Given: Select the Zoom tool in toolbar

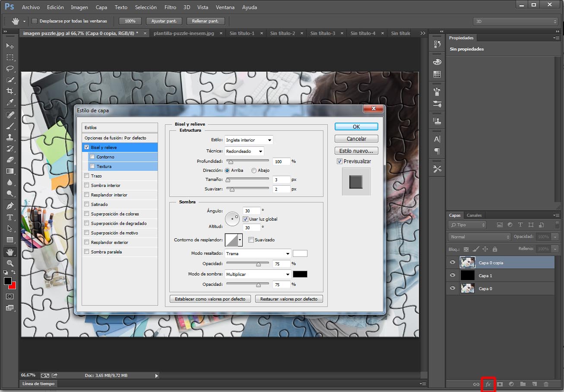Looking at the screenshot, I should pyautogui.click(x=10, y=263).
